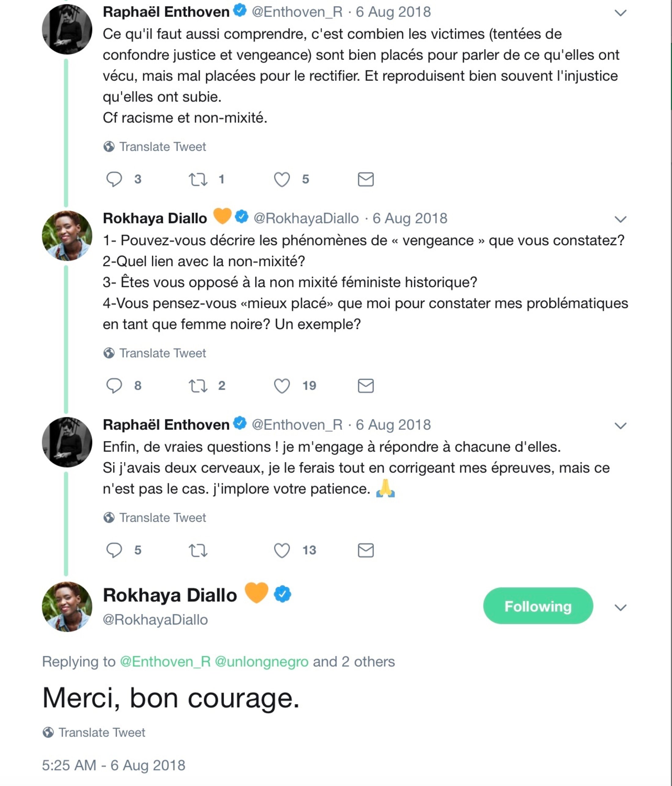This screenshot has height=786, width=672.
Task: Reply to Enthoven's first tweet about victims
Action: [x=114, y=179]
